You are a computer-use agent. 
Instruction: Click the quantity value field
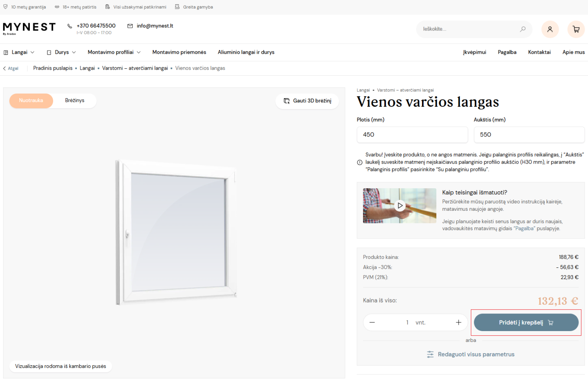coord(407,322)
